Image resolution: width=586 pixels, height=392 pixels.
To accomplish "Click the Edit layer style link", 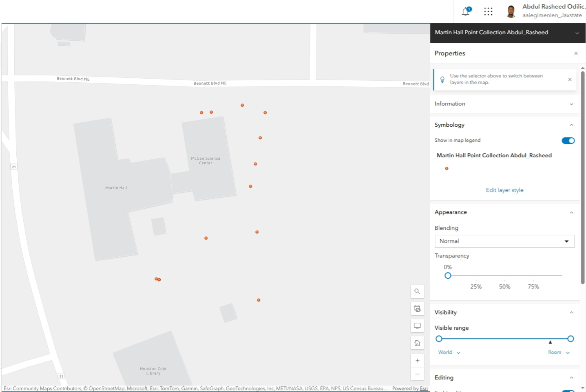I will (504, 190).
